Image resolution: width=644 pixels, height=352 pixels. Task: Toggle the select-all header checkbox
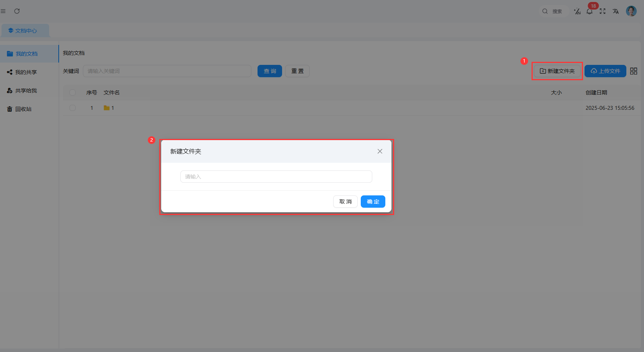(x=73, y=93)
